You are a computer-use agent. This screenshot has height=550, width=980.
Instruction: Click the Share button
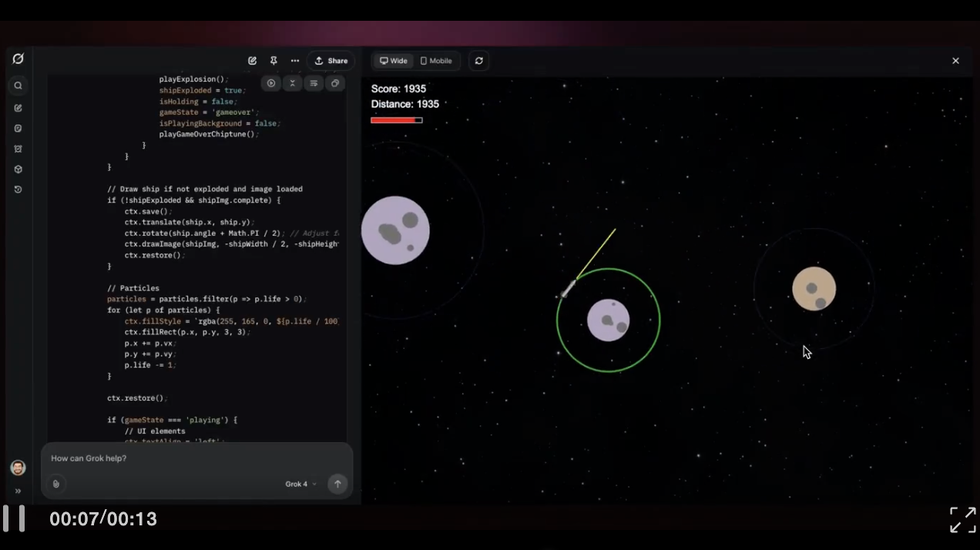[x=331, y=61]
